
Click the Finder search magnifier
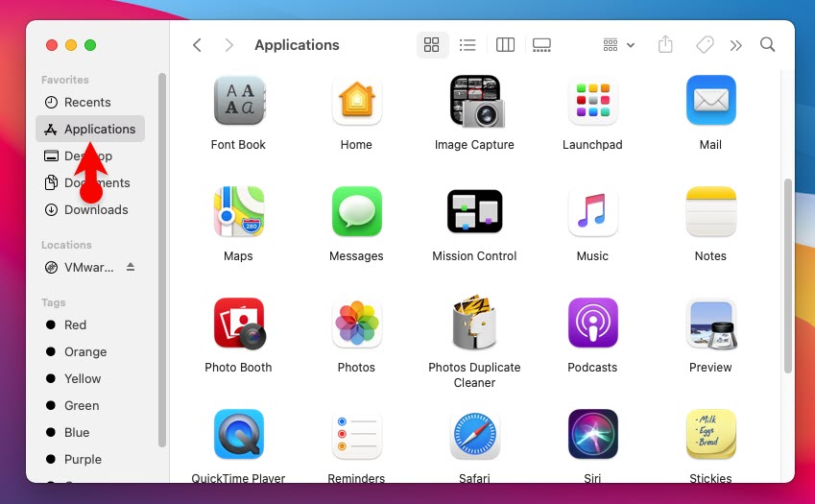pyautogui.click(x=767, y=45)
